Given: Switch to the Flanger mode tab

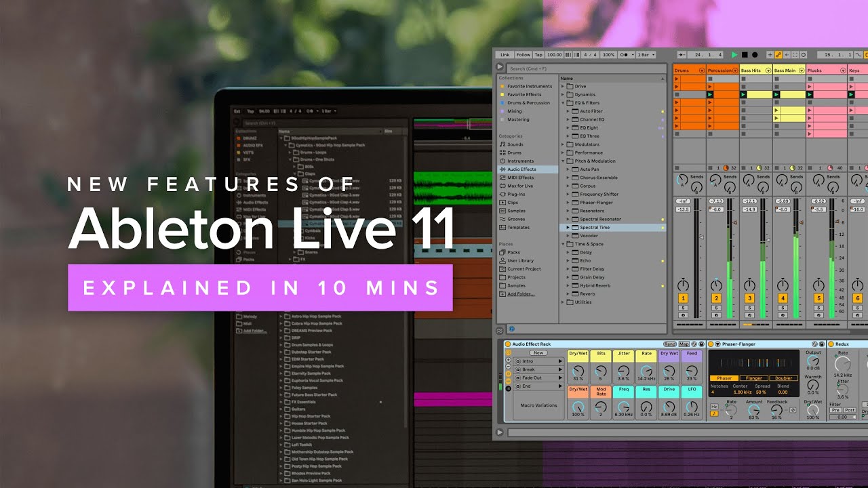Looking at the screenshot, I should point(754,378).
